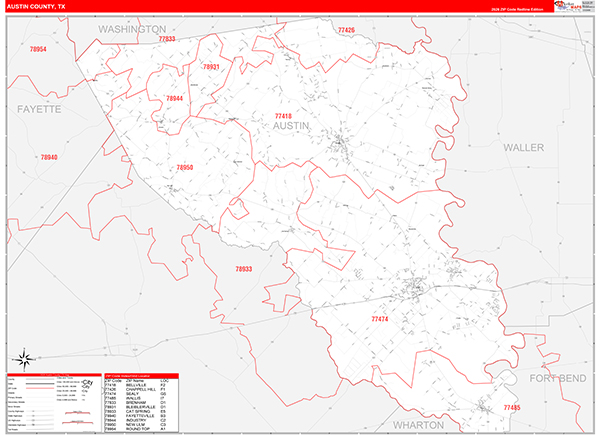
Task: Click the 78954 ZIP code label
Action: point(38,49)
